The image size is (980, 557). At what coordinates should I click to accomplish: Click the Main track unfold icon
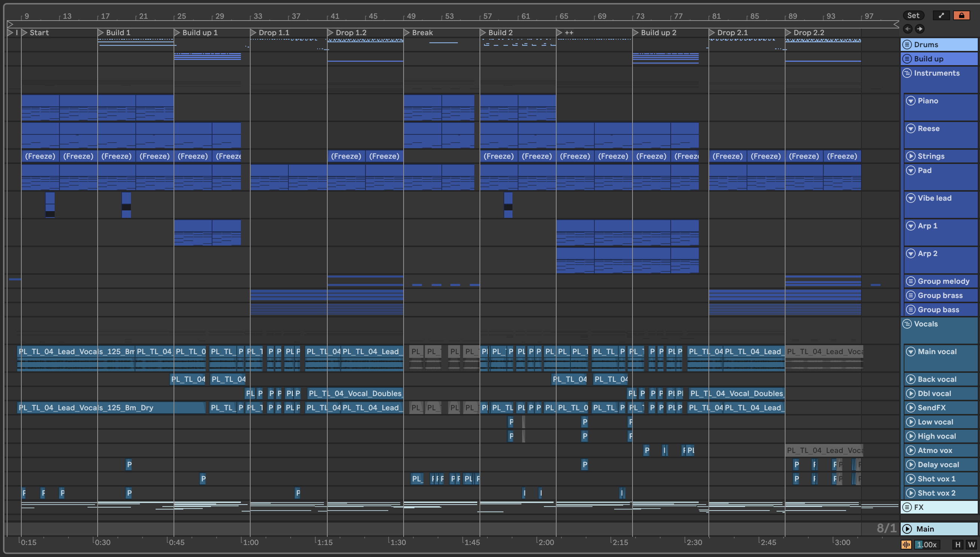(907, 529)
